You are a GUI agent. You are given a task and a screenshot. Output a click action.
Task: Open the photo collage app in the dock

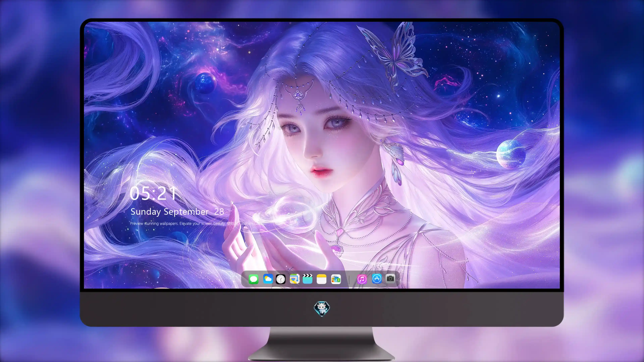(x=336, y=279)
